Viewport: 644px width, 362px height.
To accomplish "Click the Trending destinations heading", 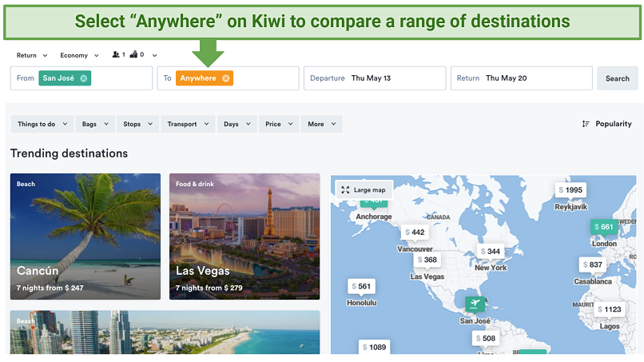I will point(69,153).
